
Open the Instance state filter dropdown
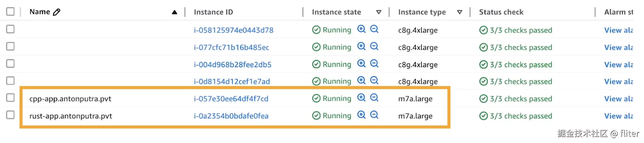(379, 12)
